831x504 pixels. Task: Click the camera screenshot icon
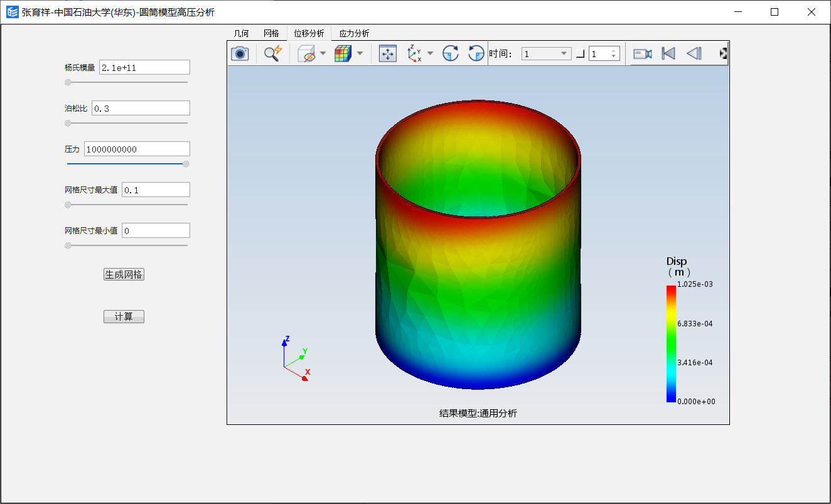(x=240, y=54)
